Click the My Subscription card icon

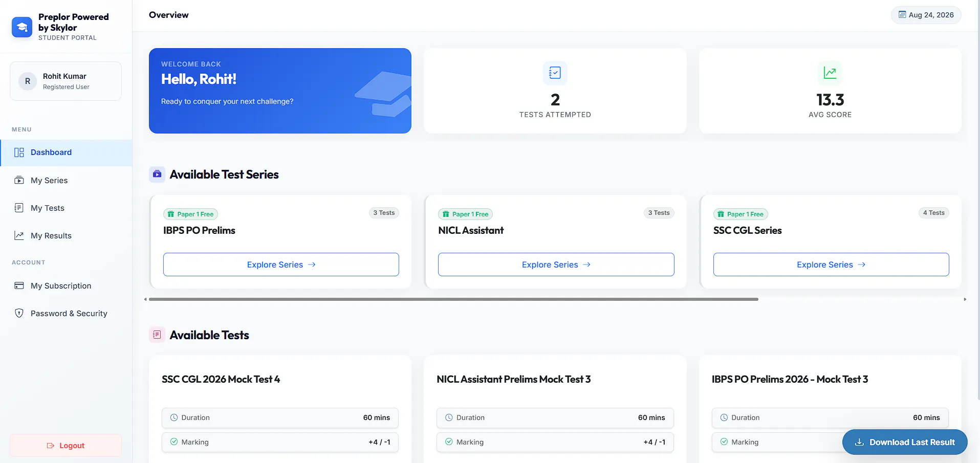[x=19, y=285]
